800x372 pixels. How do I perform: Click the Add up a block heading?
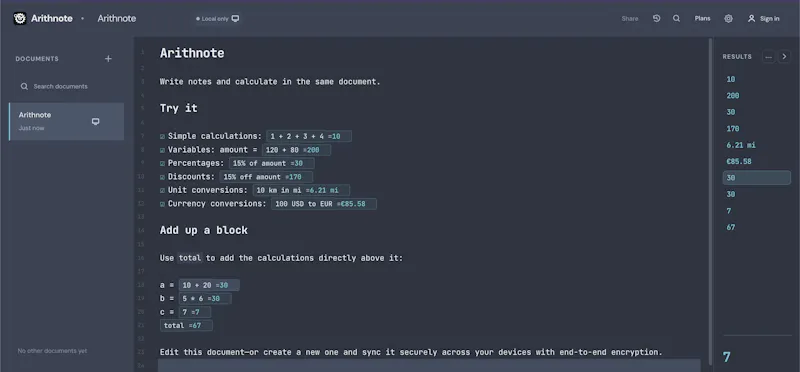click(204, 230)
